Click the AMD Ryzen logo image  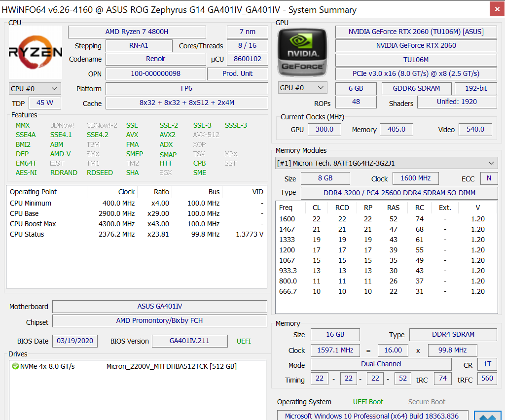[36, 52]
